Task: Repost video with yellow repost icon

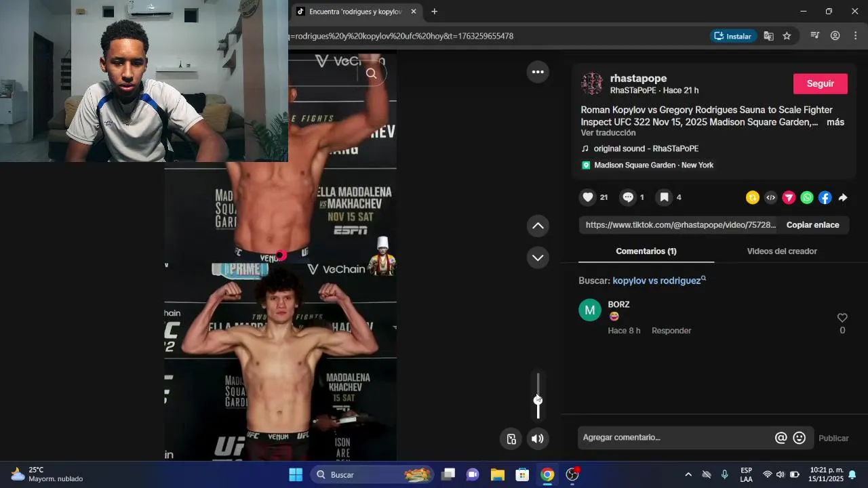Action: click(x=753, y=198)
